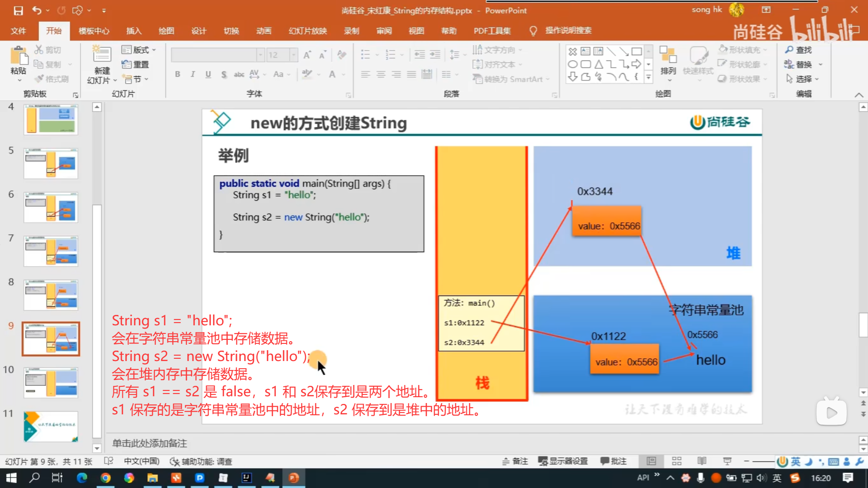Switch to Slide Sorter view icon

(676, 461)
